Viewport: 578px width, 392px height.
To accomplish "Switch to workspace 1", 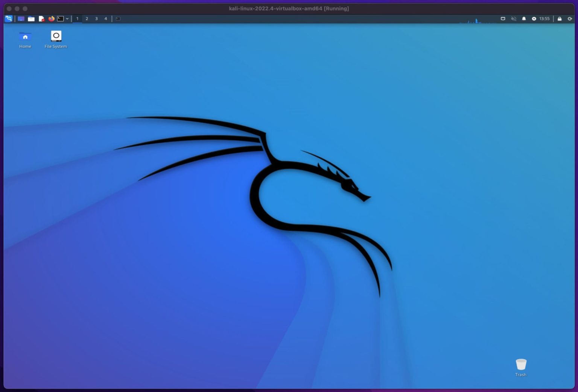I will 78,19.
